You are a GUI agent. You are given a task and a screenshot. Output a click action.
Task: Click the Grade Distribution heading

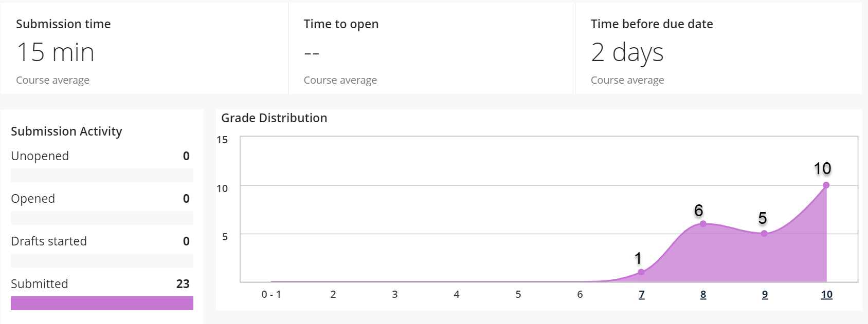pos(274,118)
